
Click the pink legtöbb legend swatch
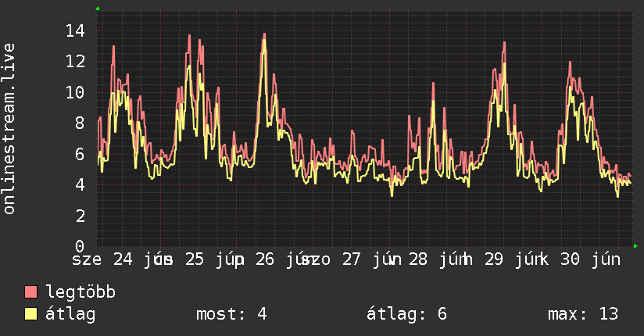tap(30, 292)
